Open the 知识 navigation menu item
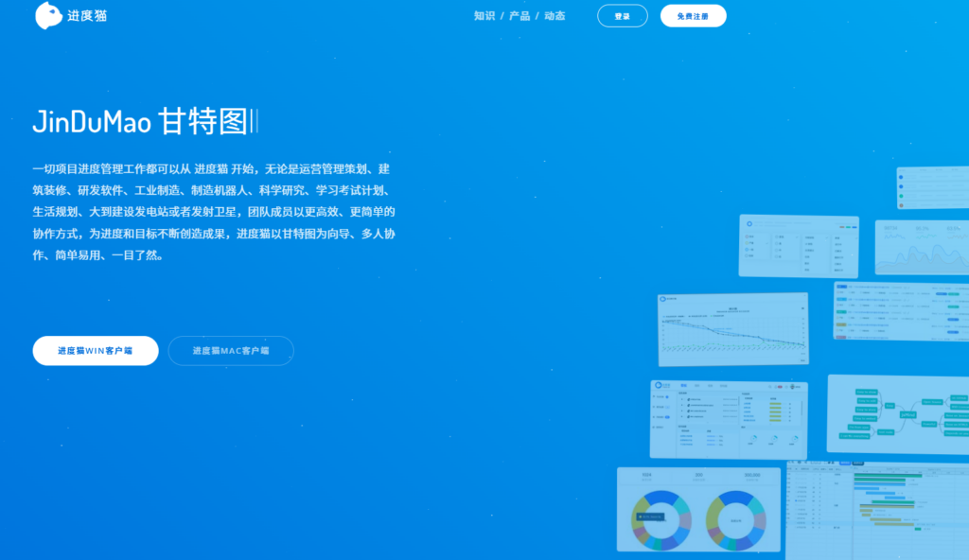This screenshot has height=560, width=969. 483,15
